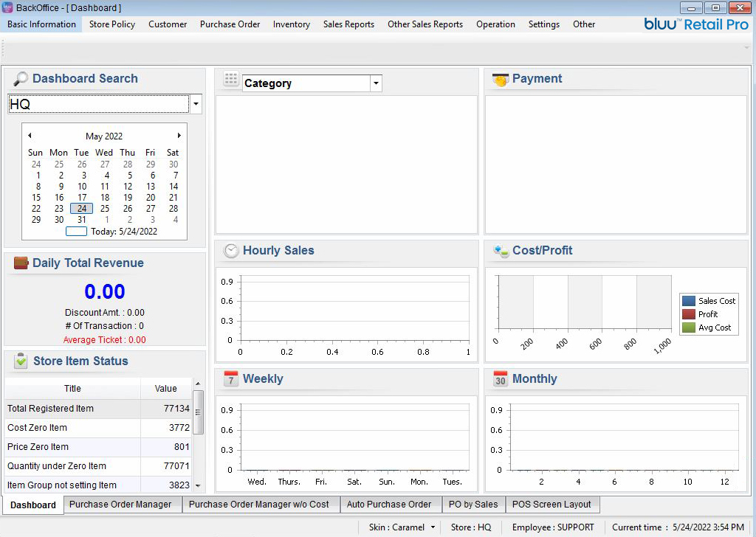Open the store selector dropdown showing HQ
The image size is (756, 537).
pos(196,104)
